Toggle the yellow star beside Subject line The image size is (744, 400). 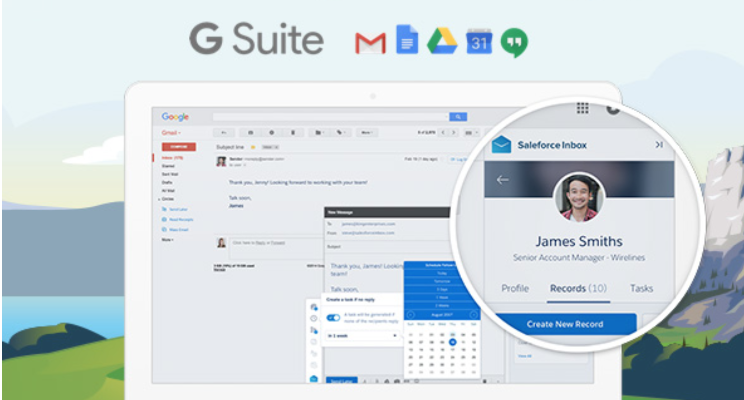click(x=253, y=147)
